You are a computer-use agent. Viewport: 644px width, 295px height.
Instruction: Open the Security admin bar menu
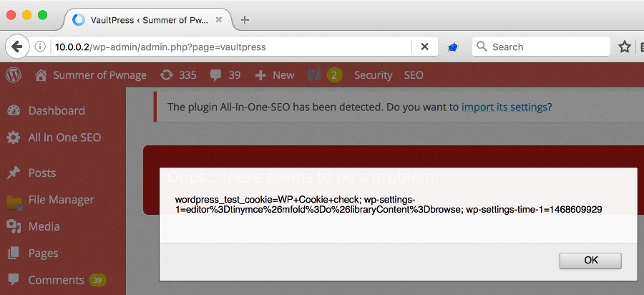(373, 75)
